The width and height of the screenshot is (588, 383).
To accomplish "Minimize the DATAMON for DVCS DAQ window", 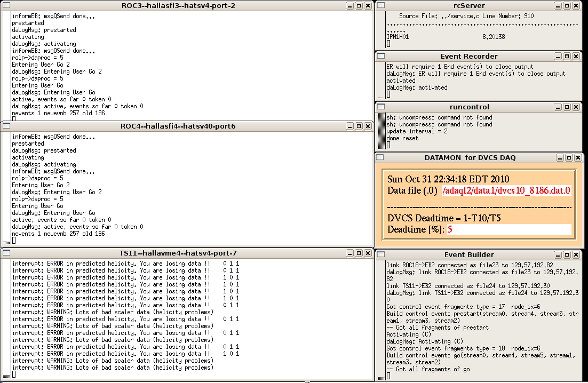I will coord(560,158).
